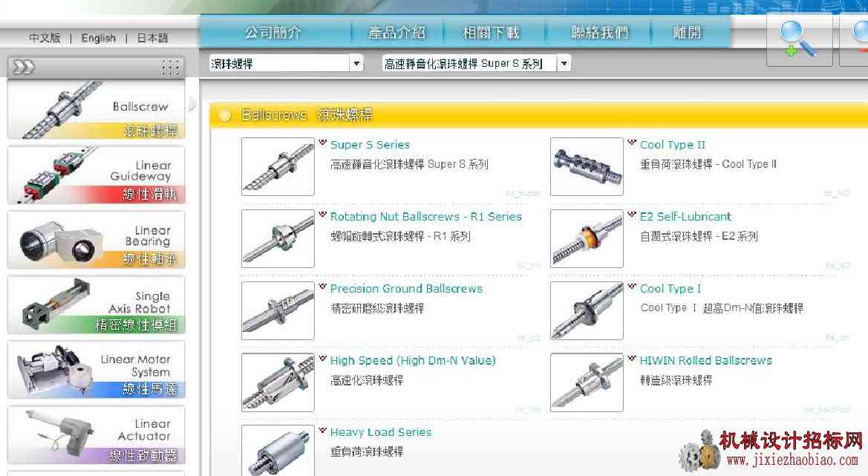Viewport: 868px width, 476px height.
Task: Collapse the sidebar with the small arrow handle
Action: [192, 103]
